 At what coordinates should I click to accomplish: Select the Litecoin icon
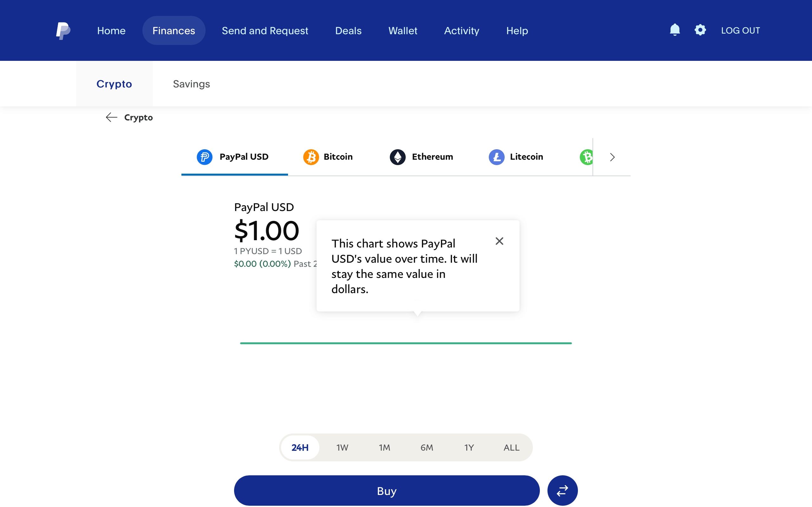pyautogui.click(x=497, y=157)
